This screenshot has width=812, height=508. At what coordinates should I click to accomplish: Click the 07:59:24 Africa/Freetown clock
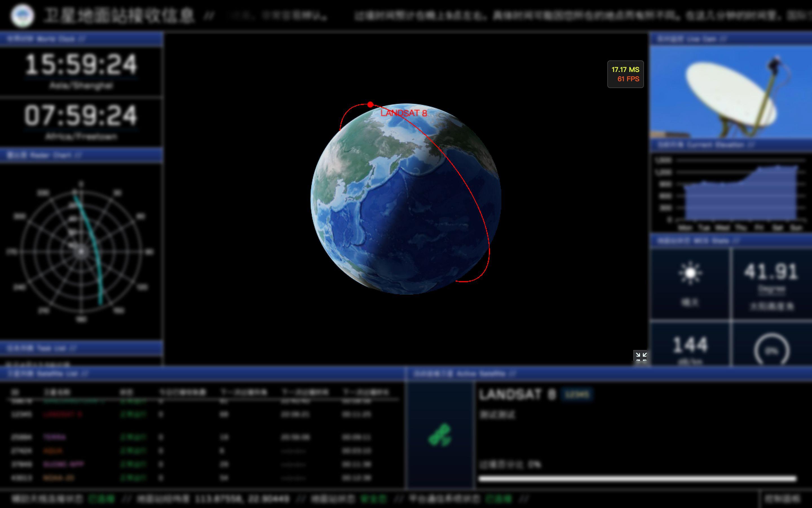click(81, 122)
